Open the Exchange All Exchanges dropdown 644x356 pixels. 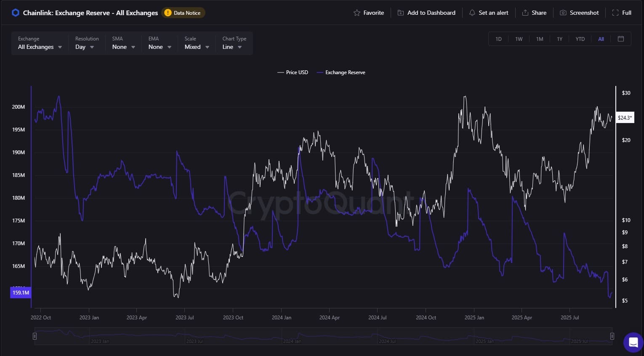click(x=40, y=43)
